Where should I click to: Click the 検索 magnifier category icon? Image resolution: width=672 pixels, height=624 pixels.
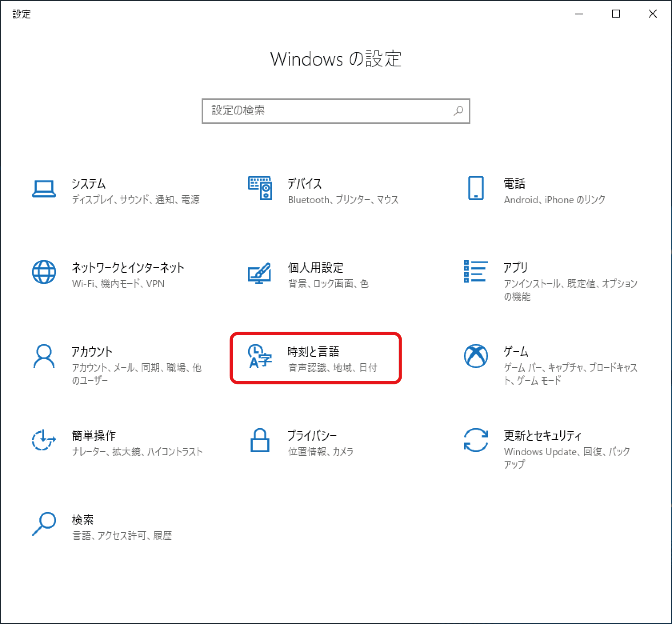coord(44,524)
